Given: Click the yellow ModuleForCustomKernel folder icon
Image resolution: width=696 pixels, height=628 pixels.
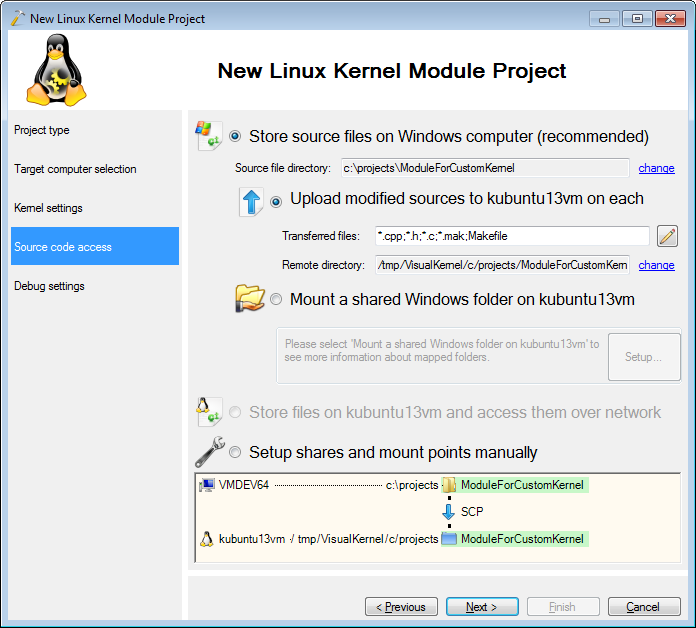Looking at the screenshot, I should pos(449,485).
